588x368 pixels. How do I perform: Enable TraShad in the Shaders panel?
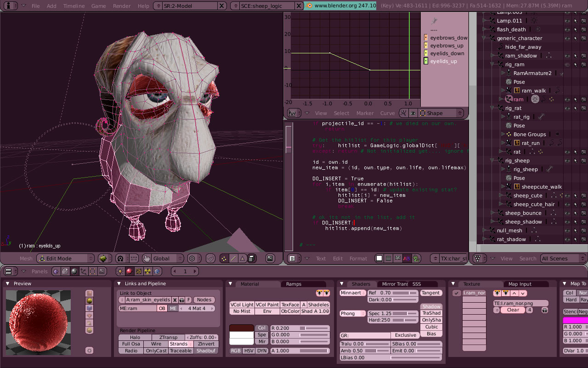(x=430, y=313)
